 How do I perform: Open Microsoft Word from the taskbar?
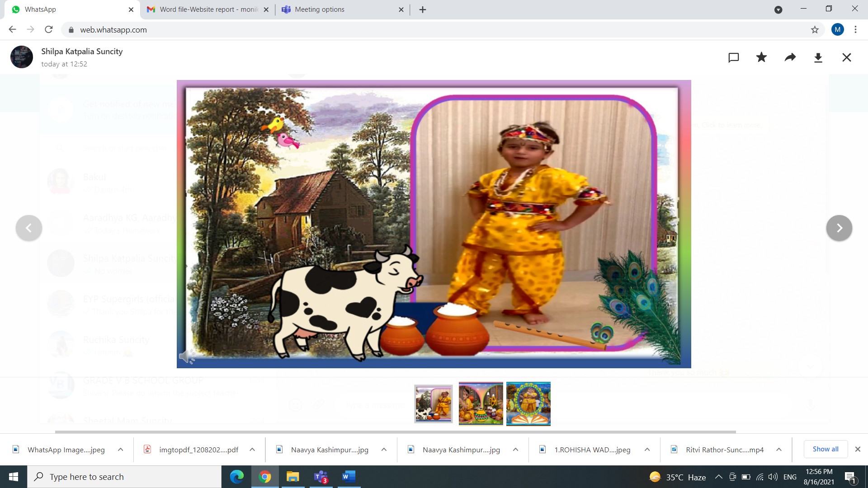pos(349,477)
